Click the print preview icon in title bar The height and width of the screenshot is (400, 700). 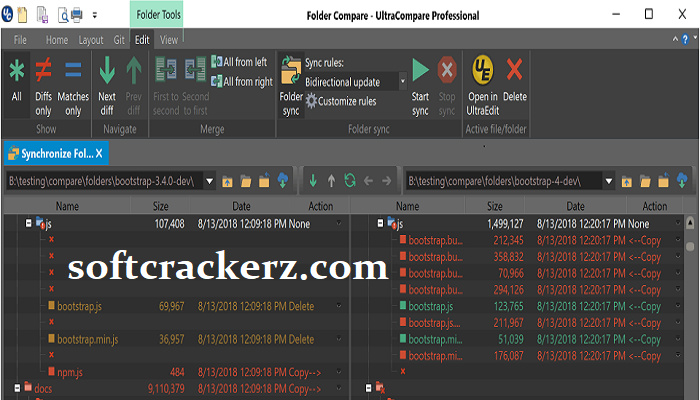pos(63,15)
